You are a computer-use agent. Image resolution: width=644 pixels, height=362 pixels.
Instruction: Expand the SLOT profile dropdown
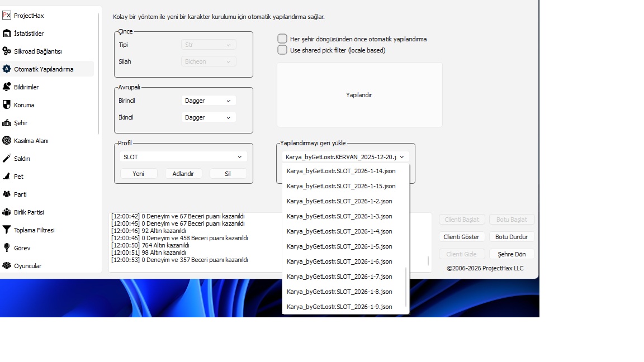(x=183, y=157)
